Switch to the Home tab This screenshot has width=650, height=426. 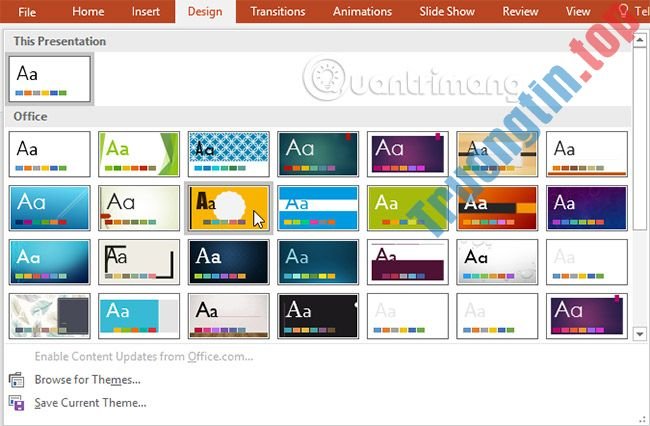coord(88,11)
